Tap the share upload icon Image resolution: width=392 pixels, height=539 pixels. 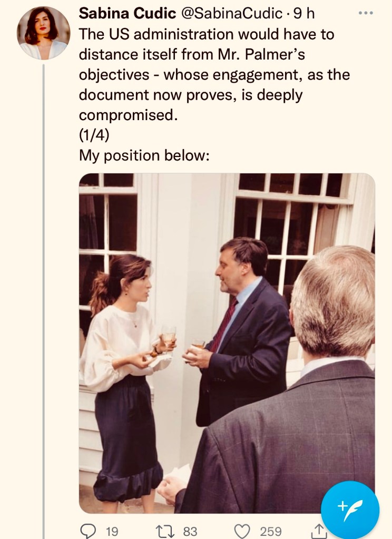318,532
